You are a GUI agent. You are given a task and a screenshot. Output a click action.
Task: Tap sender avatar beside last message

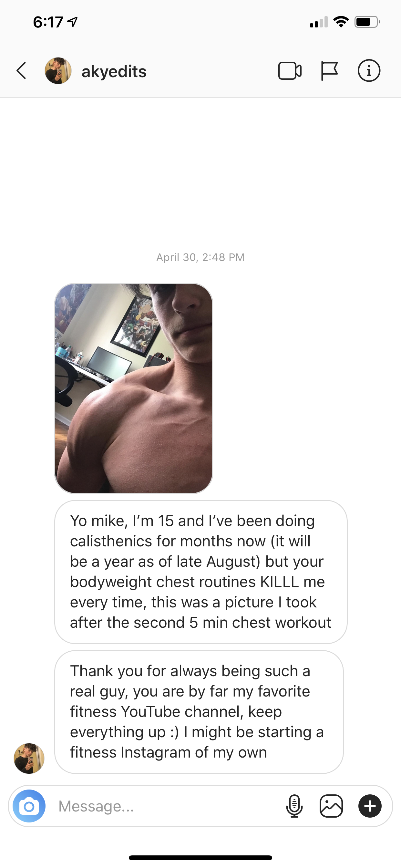click(x=29, y=759)
